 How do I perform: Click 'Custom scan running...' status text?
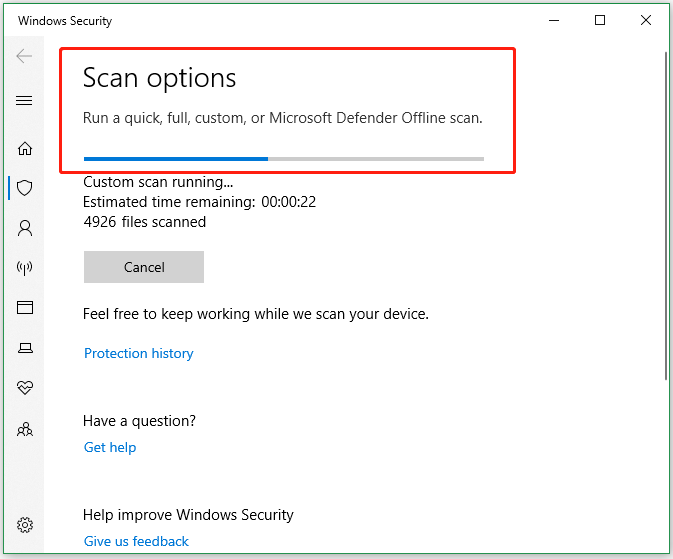pyautogui.click(x=158, y=182)
